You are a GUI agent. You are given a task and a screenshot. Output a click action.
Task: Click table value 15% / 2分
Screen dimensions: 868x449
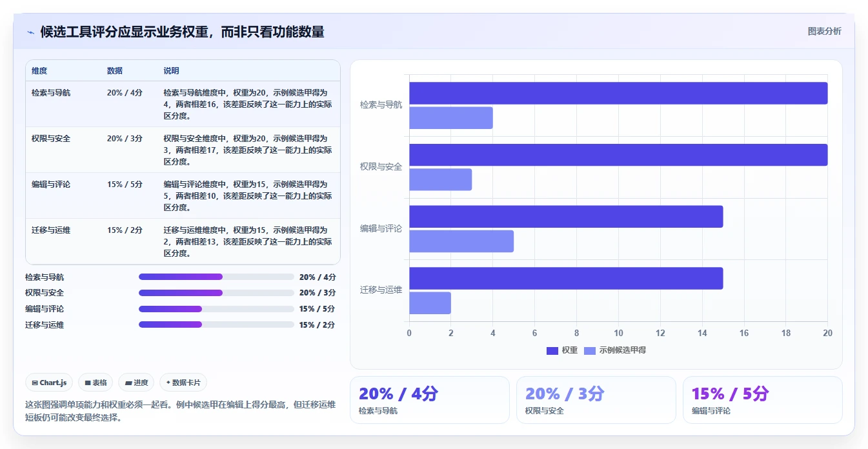click(125, 230)
